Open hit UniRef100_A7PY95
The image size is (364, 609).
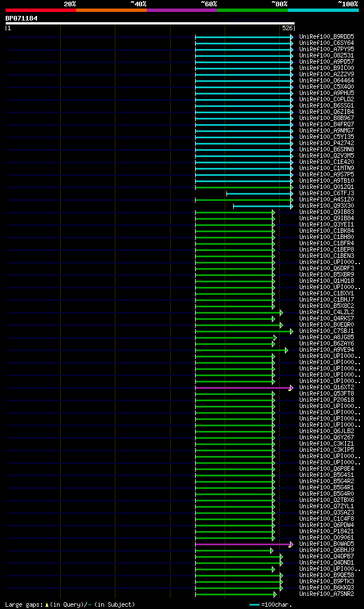(326, 50)
